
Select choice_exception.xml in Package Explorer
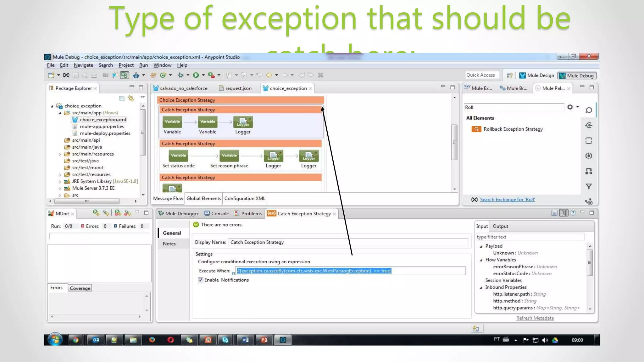(x=99, y=120)
